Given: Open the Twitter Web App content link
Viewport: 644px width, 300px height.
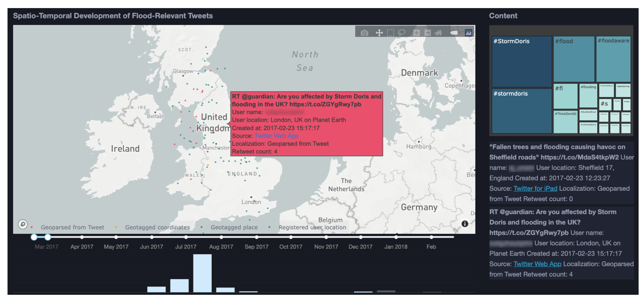Looking at the screenshot, I should (x=537, y=264).
